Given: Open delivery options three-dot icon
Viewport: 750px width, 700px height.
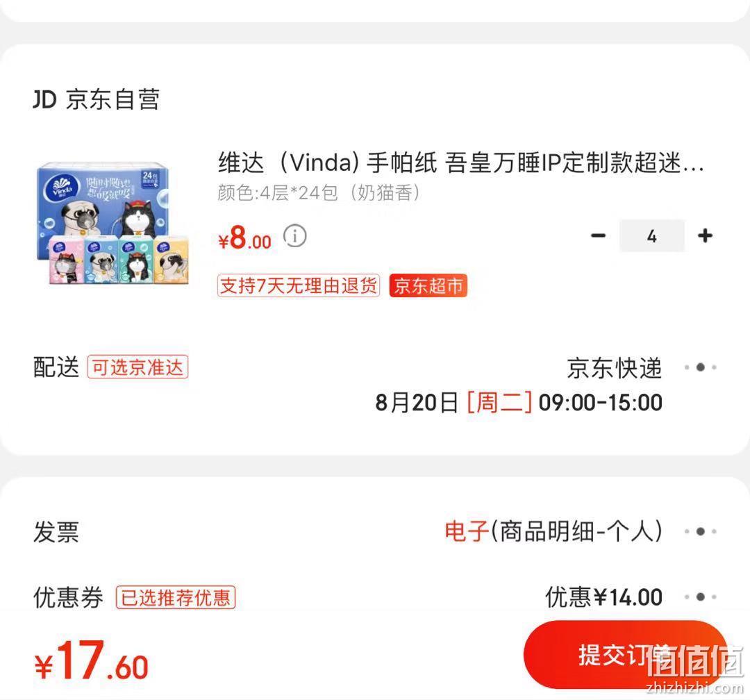Looking at the screenshot, I should click(700, 367).
